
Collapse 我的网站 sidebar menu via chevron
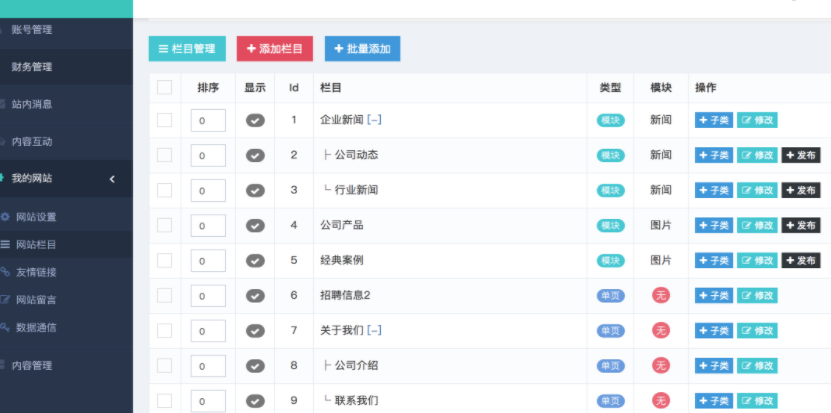pos(112,179)
